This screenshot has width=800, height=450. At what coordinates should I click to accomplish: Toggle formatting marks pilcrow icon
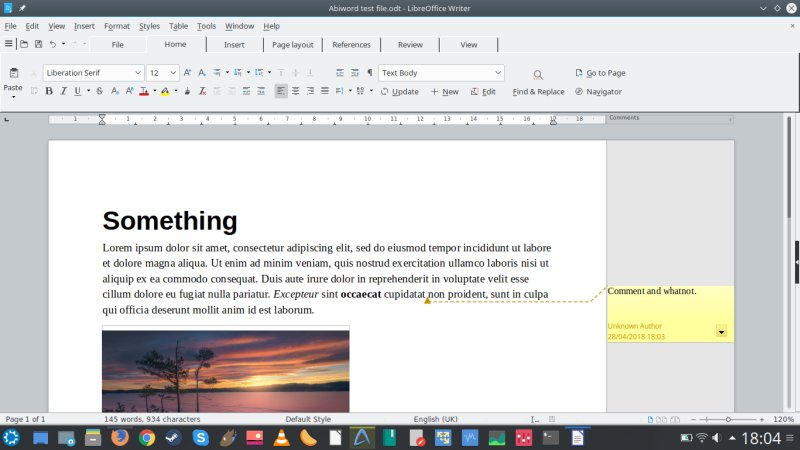[370, 73]
